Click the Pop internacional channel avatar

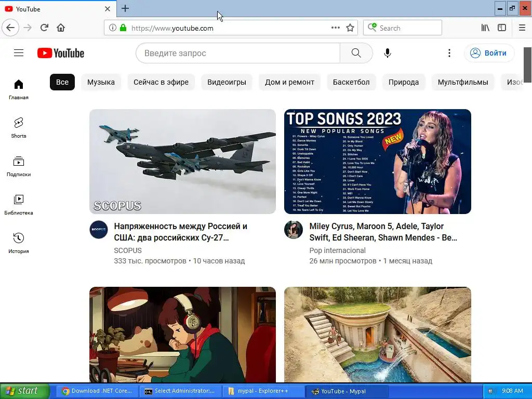(x=294, y=230)
